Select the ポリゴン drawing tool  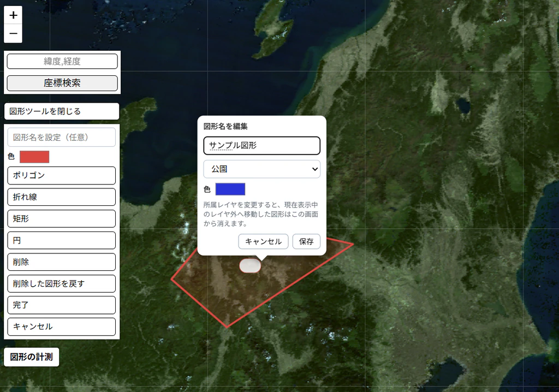point(61,175)
